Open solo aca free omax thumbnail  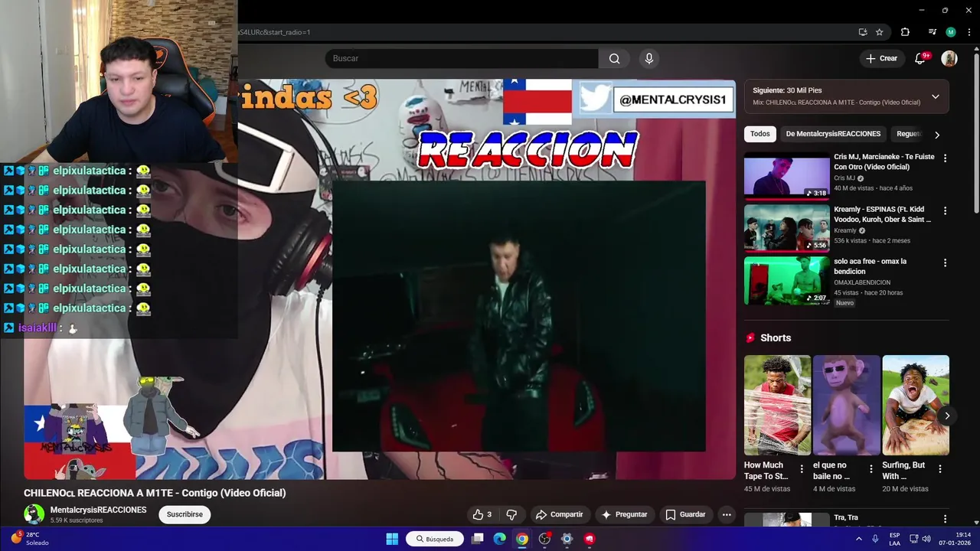(x=786, y=280)
